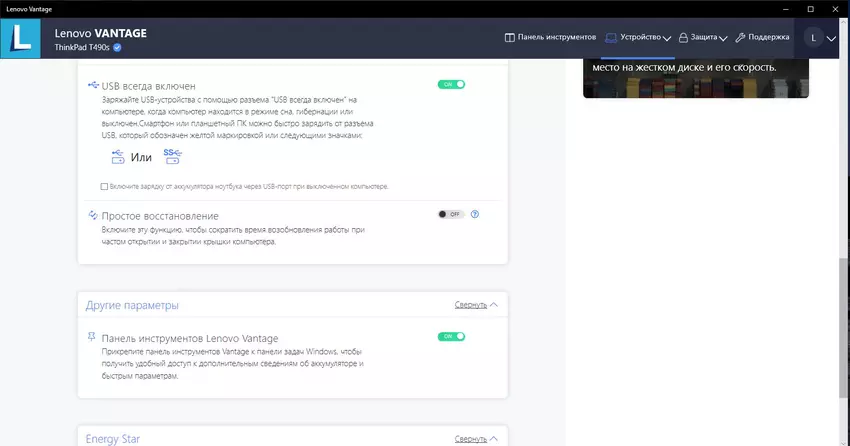Click the Lenovo Vantage logo icon
Image resolution: width=850 pixels, height=446 pixels.
pyautogui.click(x=21, y=38)
